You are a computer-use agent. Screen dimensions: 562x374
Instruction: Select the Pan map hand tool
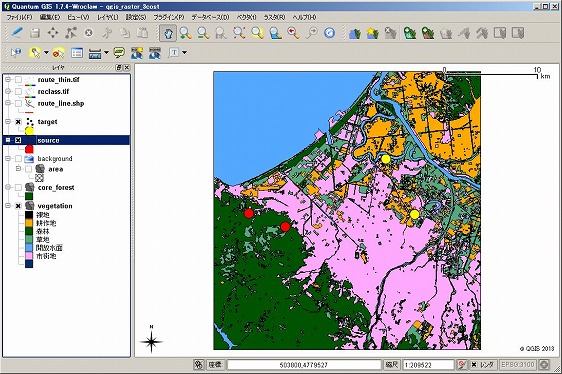tap(168, 33)
